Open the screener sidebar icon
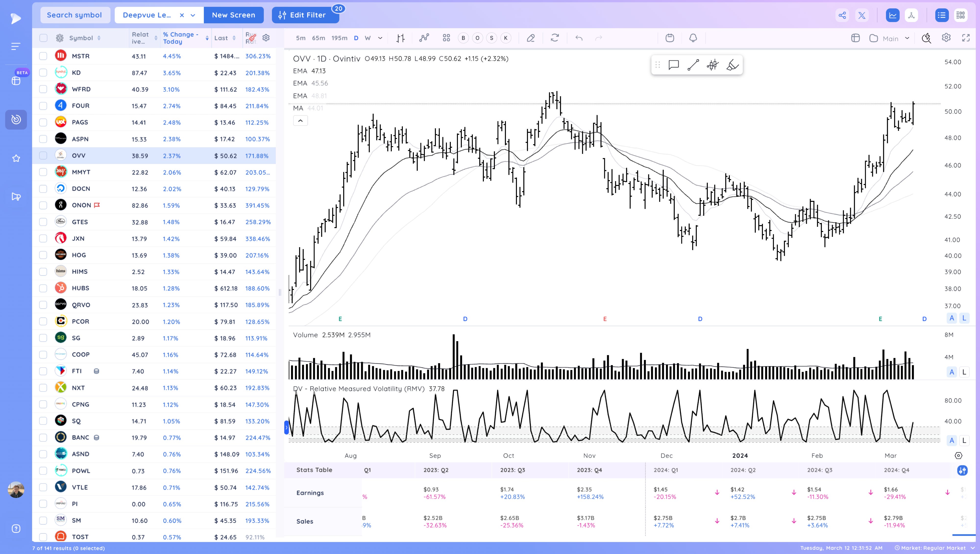 coord(16,120)
